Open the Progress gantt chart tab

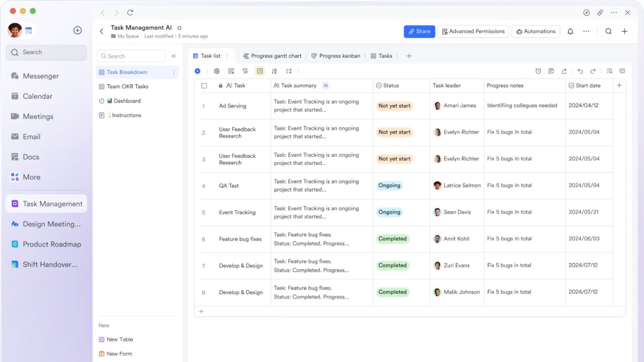tap(272, 56)
